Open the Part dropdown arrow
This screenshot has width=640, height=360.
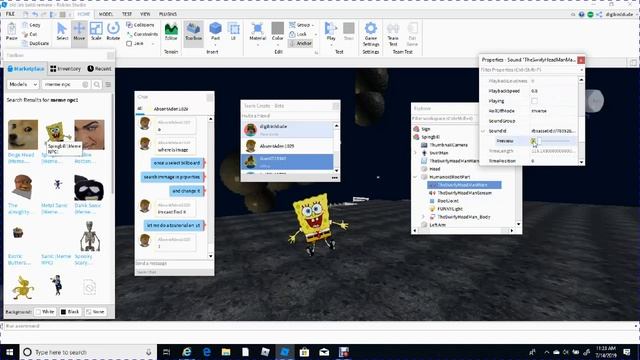coord(215,44)
